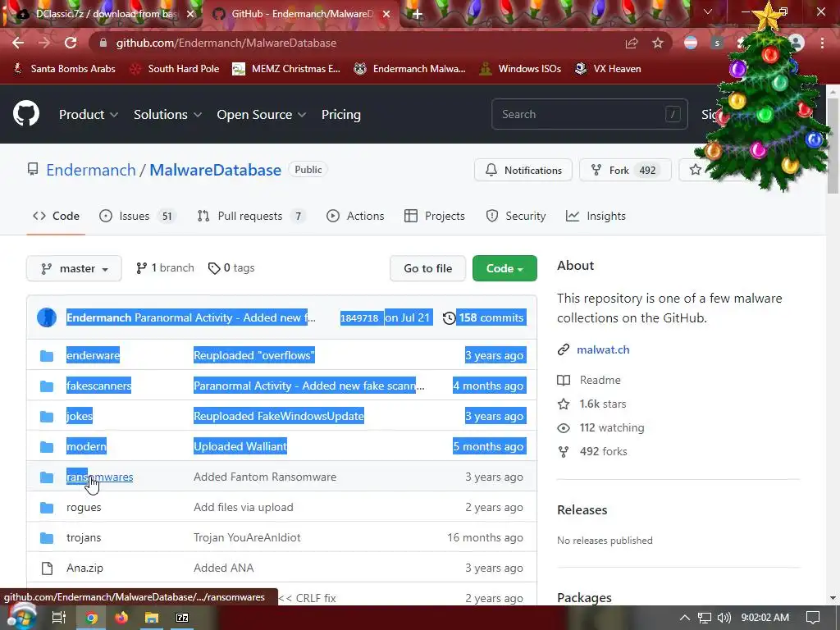Reload the page using the refresh icon
The width and height of the screenshot is (840, 630).
pos(71,43)
